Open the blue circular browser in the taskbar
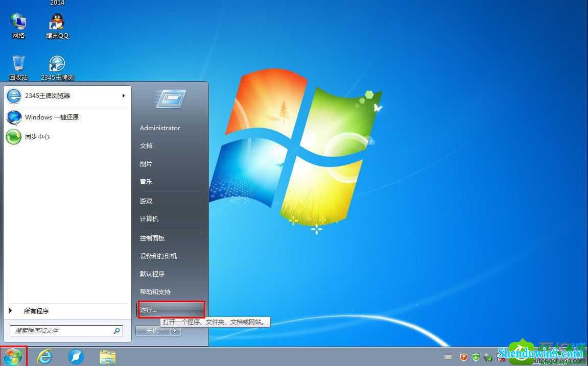The height and width of the screenshot is (366, 588). point(76,357)
